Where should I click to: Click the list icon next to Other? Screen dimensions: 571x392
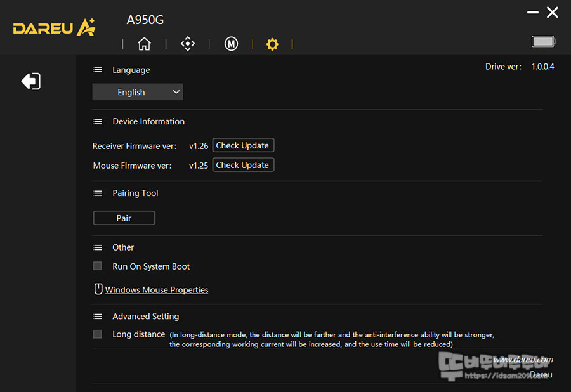97,247
